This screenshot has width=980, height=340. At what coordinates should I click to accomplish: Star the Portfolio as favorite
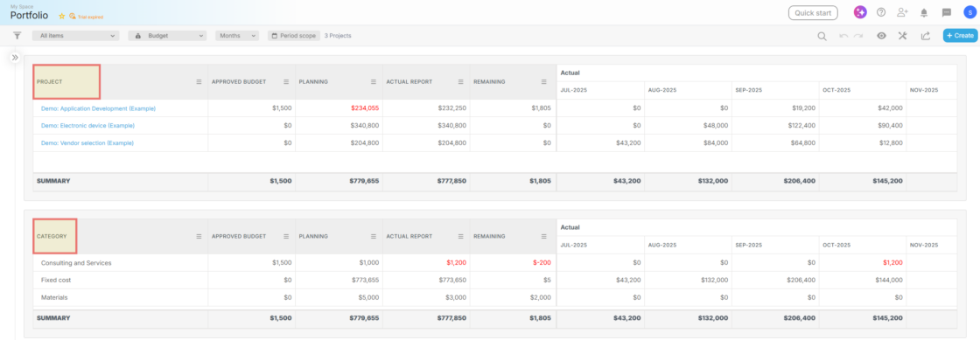61,17
